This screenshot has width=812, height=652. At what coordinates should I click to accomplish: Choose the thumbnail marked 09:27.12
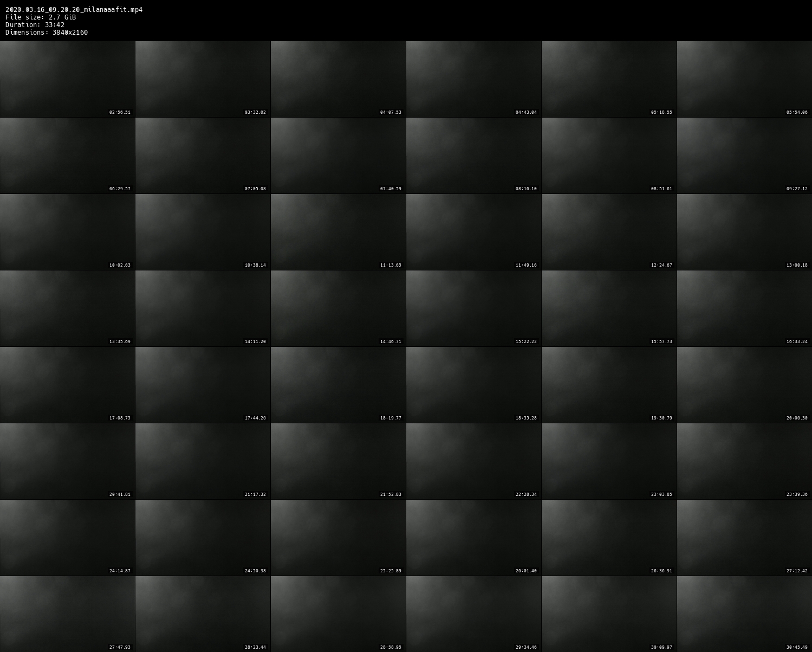pos(744,156)
